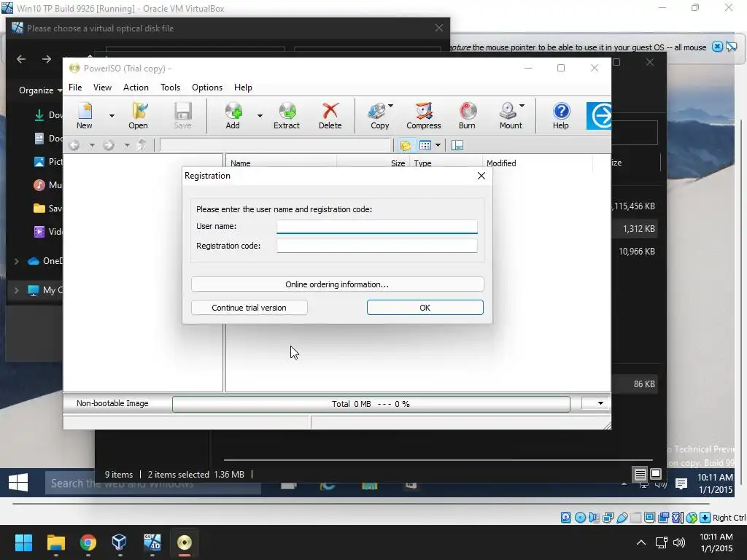Click the forward arrow in the file chooser
Image resolution: width=747 pixels, height=560 pixels.
(x=47, y=59)
